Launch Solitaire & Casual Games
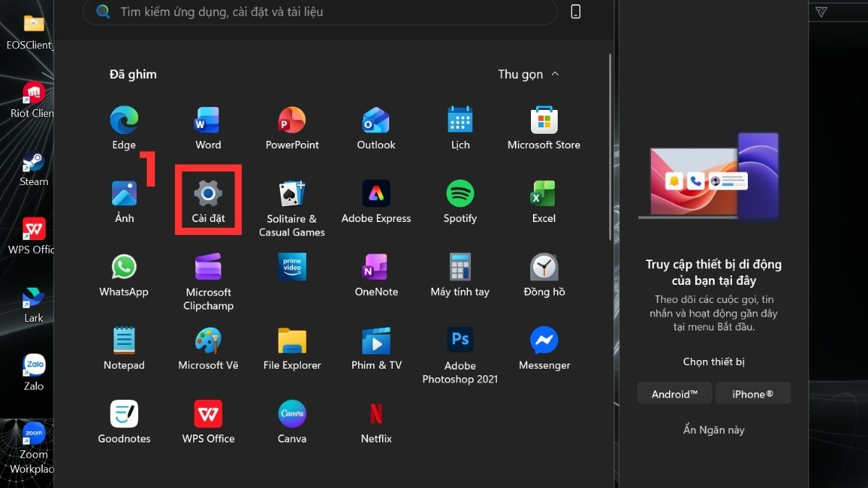The height and width of the screenshot is (488, 868). (292, 195)
